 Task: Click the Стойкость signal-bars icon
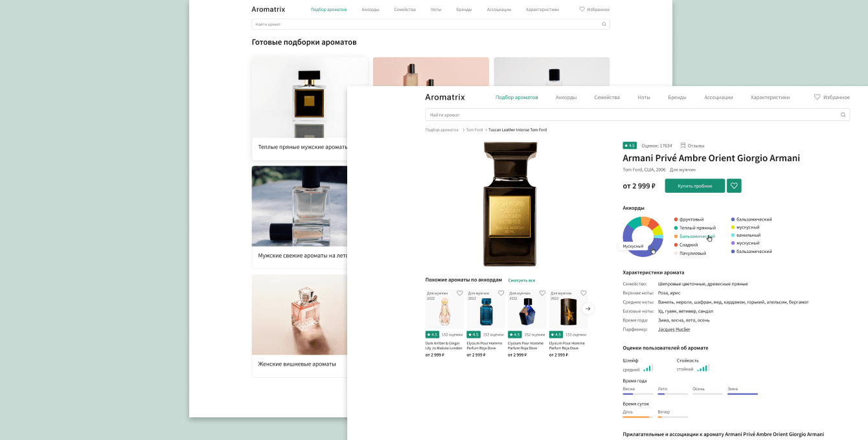coord(704,368)
